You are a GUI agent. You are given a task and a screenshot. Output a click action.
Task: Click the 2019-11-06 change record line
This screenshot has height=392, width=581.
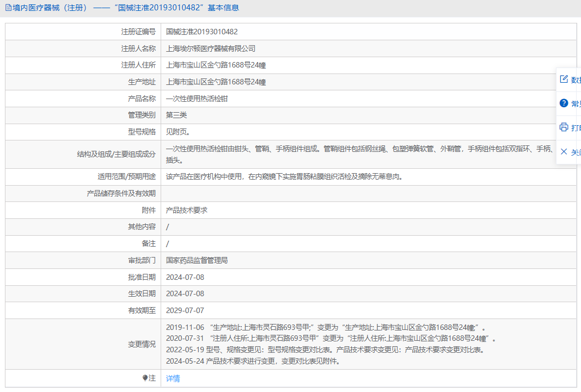click(x=325, y=327)
